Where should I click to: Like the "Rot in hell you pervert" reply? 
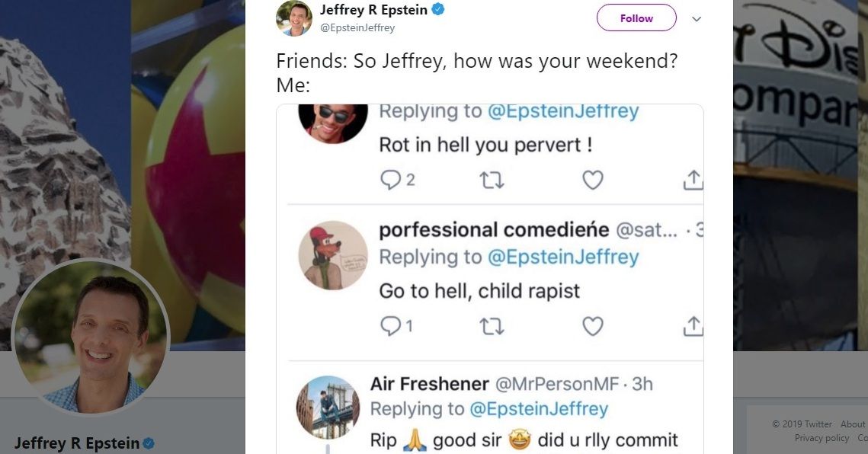point(592,181)
